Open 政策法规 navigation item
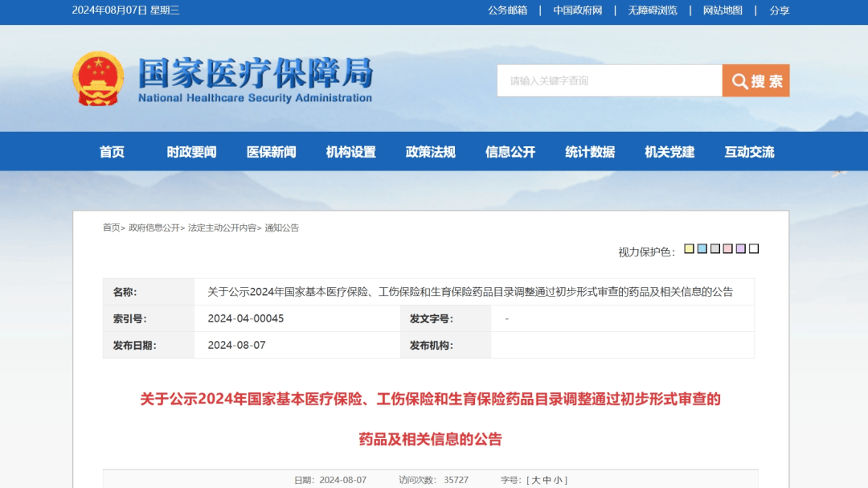The image size is (868, 488). (431, 152)
